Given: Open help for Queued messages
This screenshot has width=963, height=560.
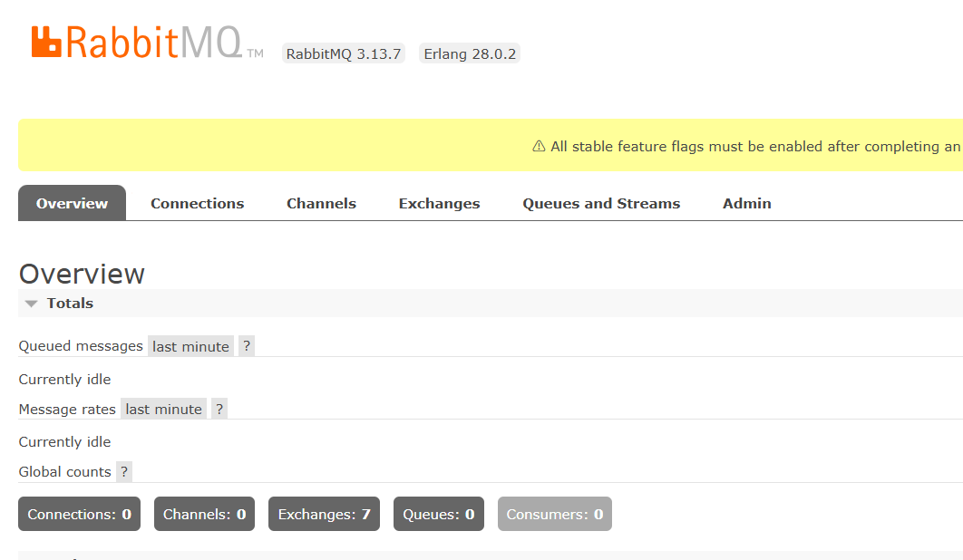Looking at the screenshot, I should pyautogui.click(x=247, y=346).
